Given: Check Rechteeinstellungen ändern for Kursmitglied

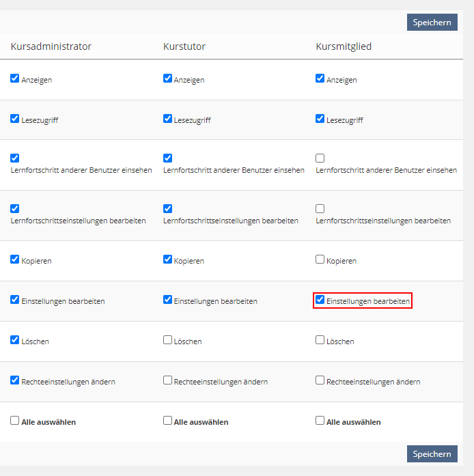Looking at the screenshot, I should click(x=320, y=380).
